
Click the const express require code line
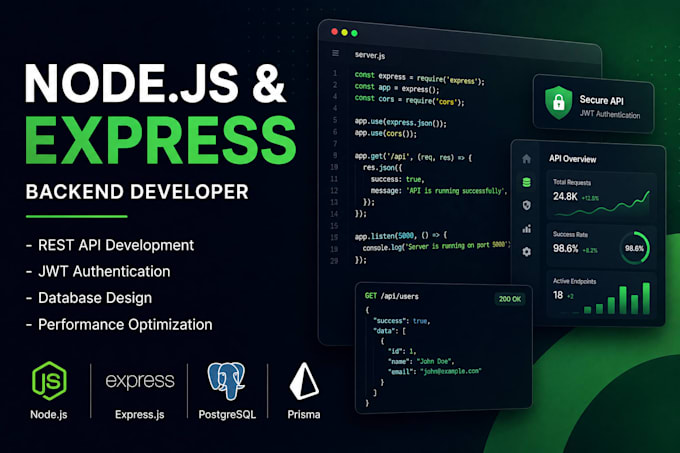pos(419,78)
